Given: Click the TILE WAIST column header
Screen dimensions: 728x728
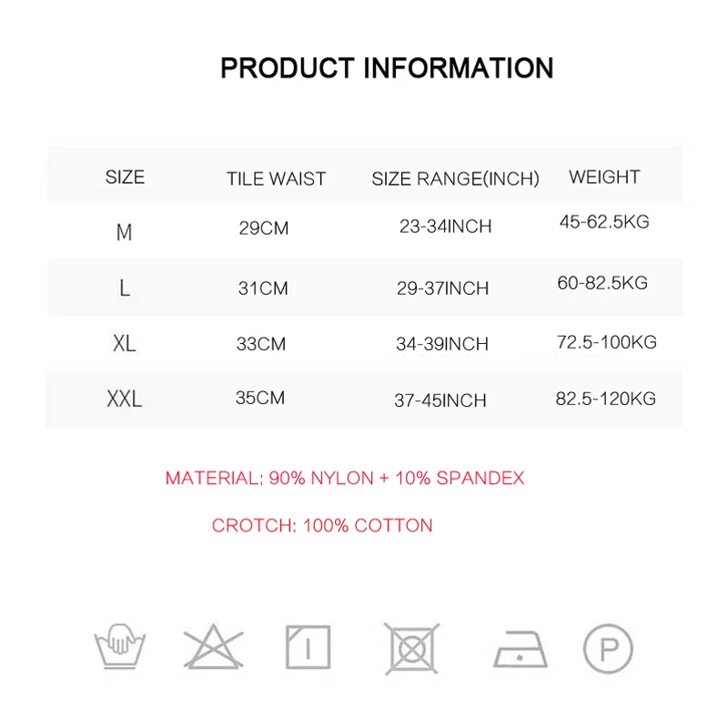Looking at the screenshot, I should point(277,178).
